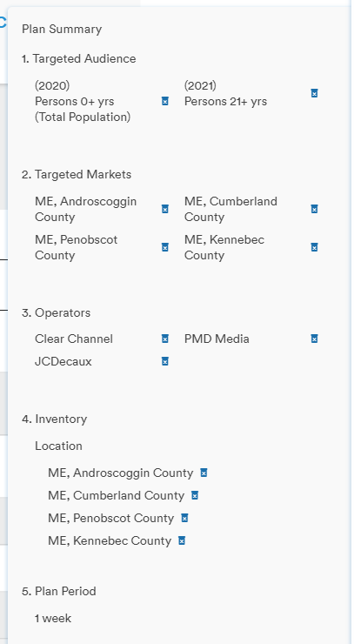Select the Inventory section heading
The height and width of the screenshot is (644, 354).
[54, 419]
